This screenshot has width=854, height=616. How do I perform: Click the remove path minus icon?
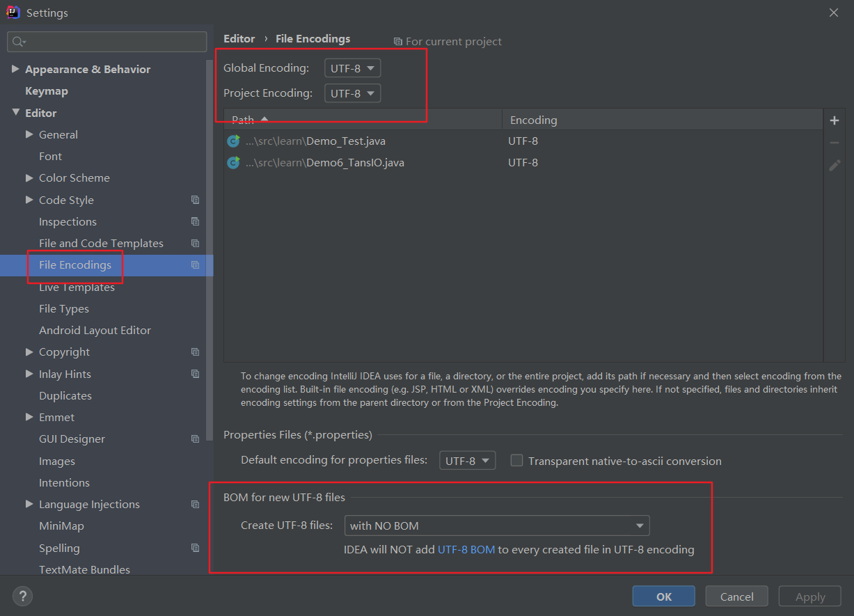(835, 143)
